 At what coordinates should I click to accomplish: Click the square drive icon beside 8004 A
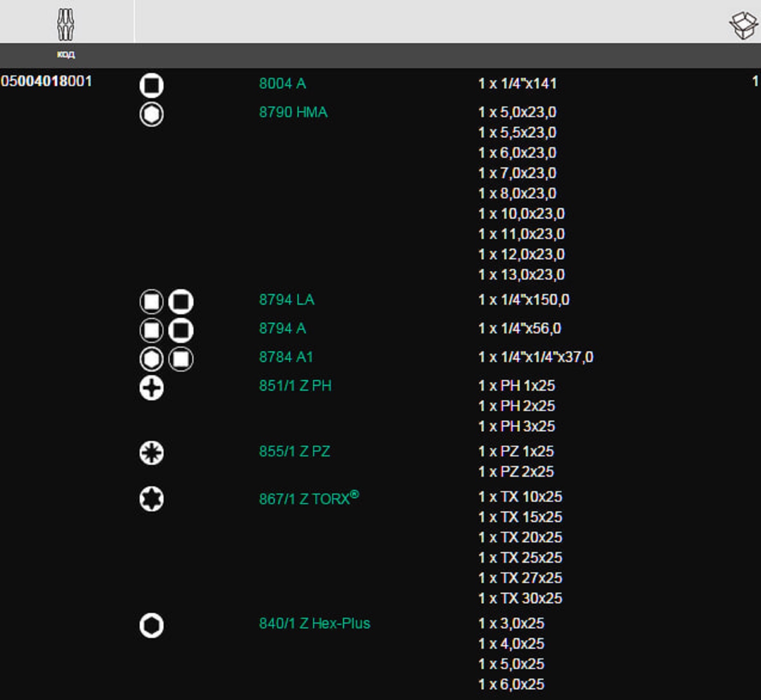[152, 86]
